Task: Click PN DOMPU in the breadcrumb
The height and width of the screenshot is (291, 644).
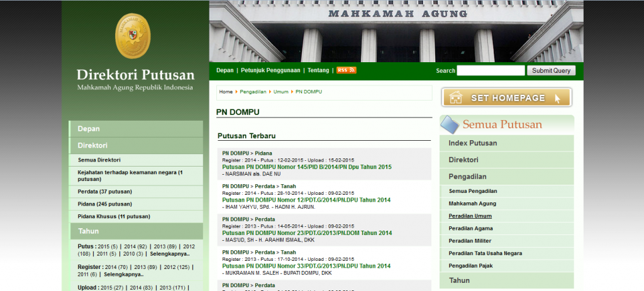Action: point(309,92)
